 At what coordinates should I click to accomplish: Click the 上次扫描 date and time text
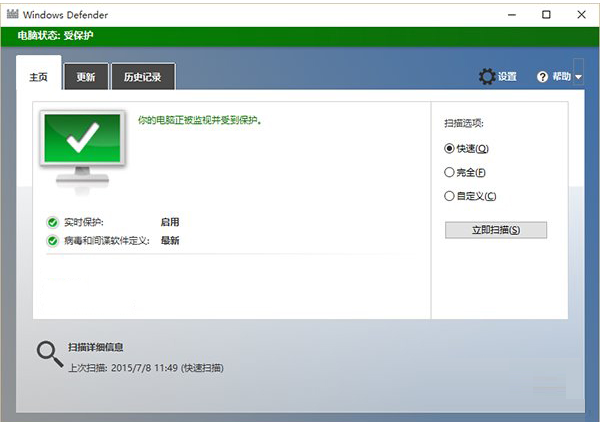(146, 367)
